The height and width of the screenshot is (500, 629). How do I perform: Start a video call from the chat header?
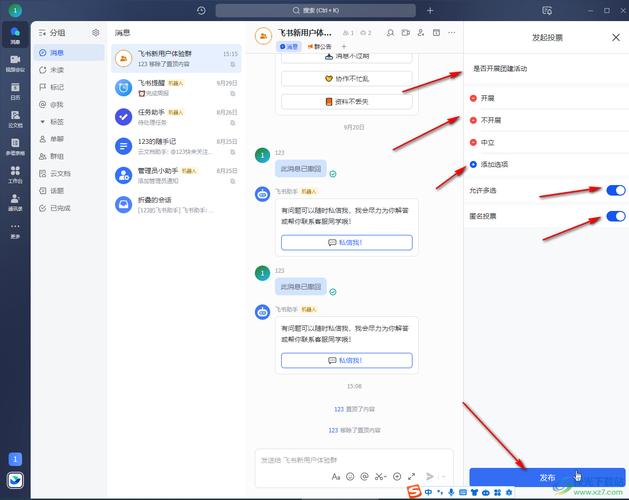(x=406, y=33)
